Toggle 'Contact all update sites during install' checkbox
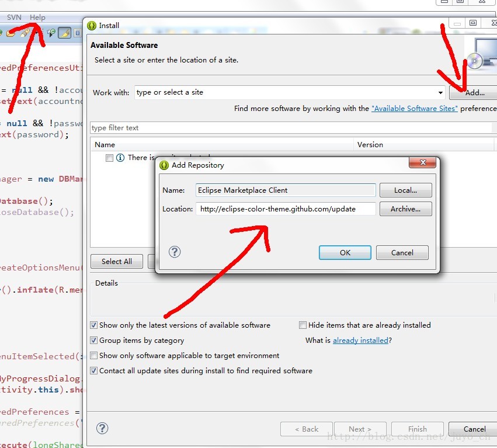 pos(93,371)
